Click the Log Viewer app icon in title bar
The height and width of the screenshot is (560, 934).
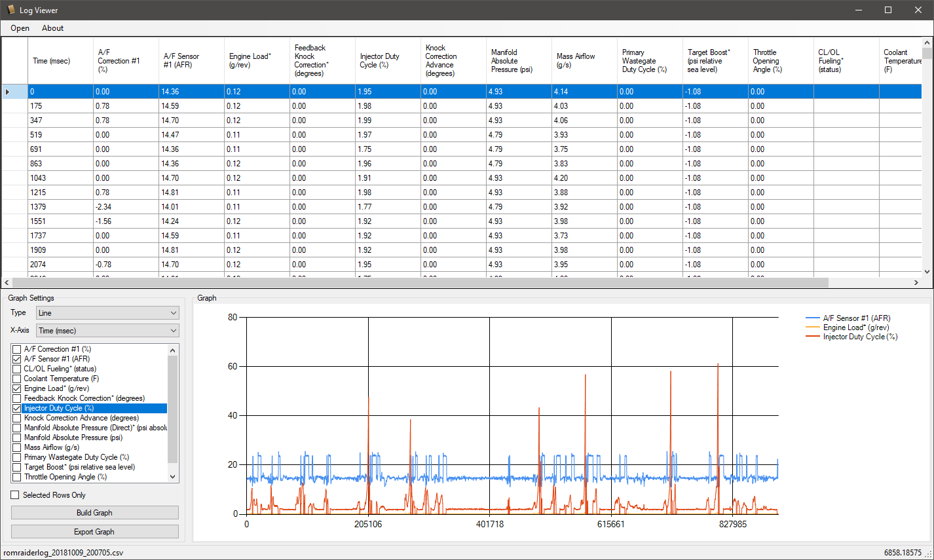coord(10,10)
